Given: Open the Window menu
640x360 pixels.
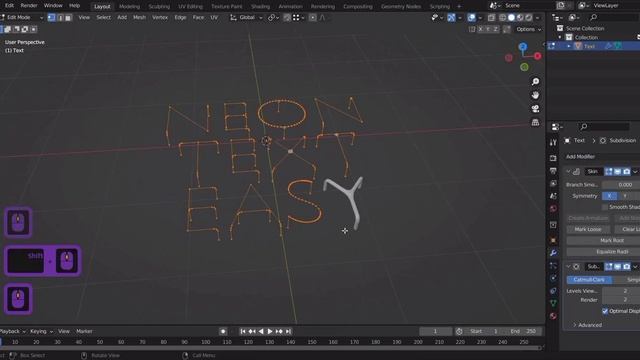Looking at the screenshot, I should point(53,6).
